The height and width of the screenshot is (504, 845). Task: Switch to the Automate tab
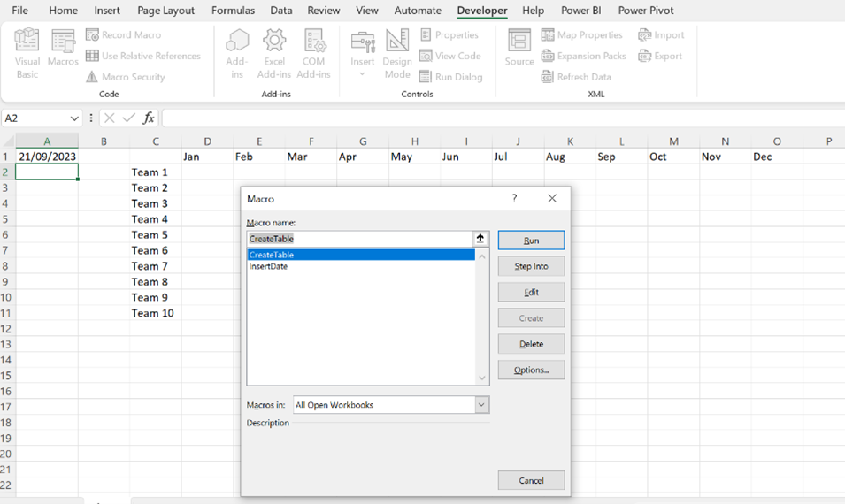pos(418,11)
